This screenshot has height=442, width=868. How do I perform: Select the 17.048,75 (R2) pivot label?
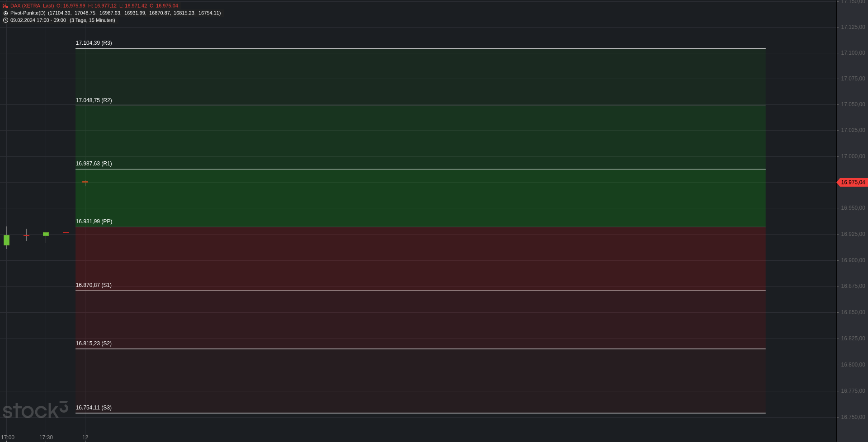pyautogui.click(x=94, y=100)
